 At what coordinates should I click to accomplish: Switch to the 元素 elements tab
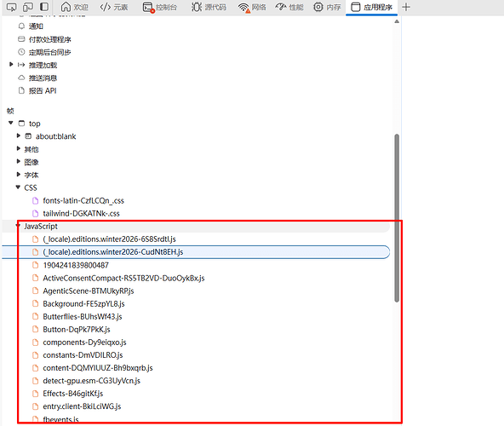click(114, 7)
